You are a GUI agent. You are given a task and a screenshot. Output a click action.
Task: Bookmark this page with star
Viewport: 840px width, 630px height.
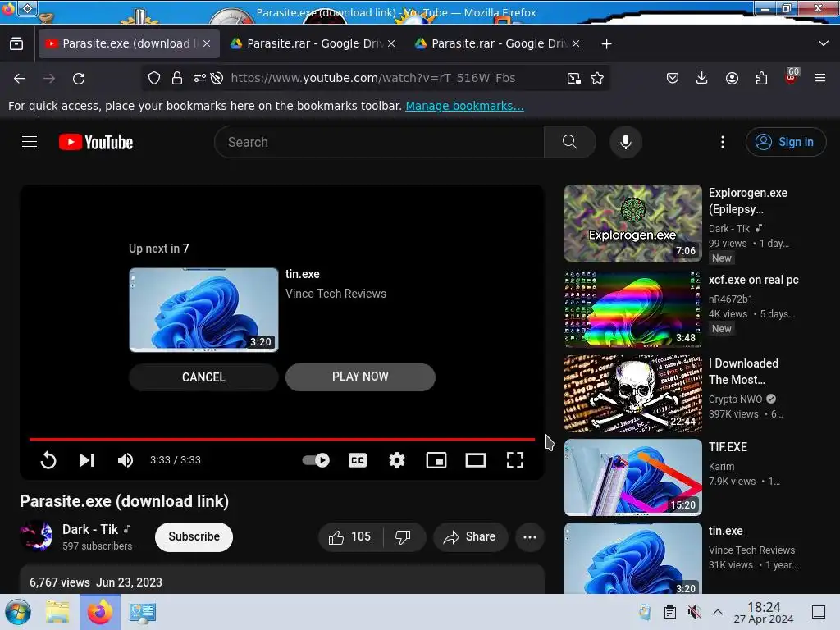pos(597,78)
